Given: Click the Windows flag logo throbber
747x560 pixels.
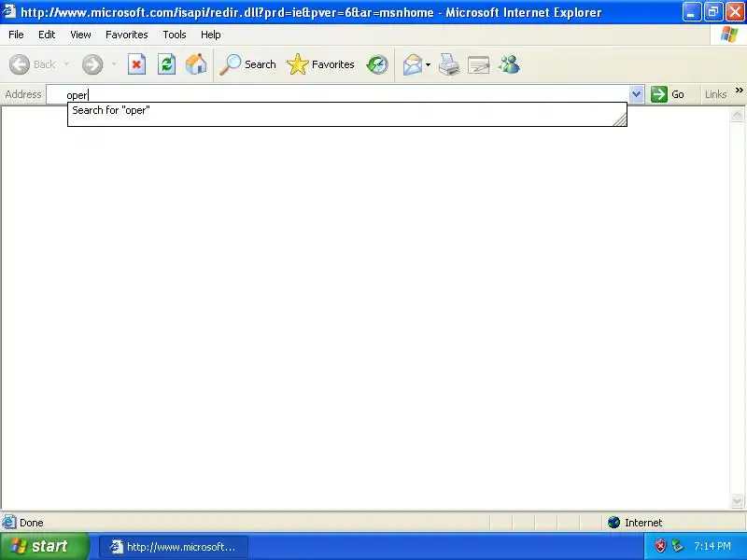Looking at the screenshot, I should click(729, 35).
